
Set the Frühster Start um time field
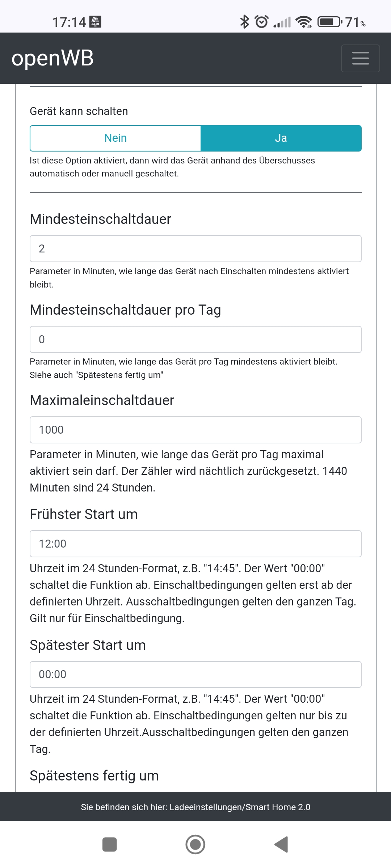pos(195,544)
